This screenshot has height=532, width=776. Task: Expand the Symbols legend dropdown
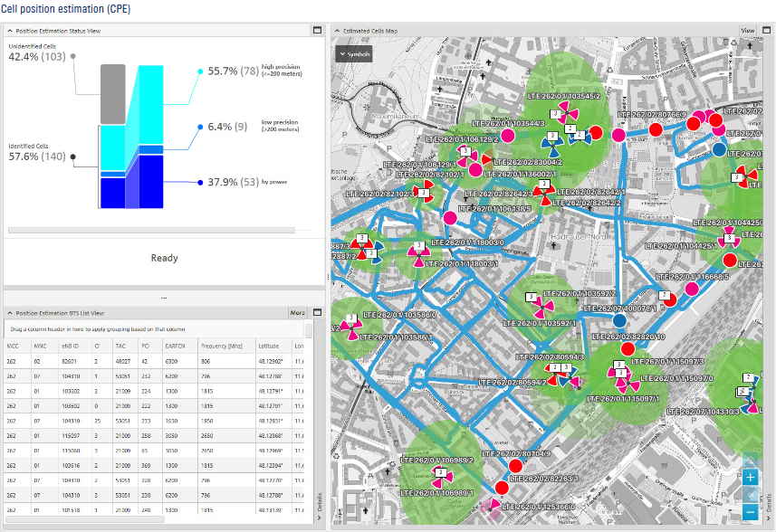click(x=354, y=53)
